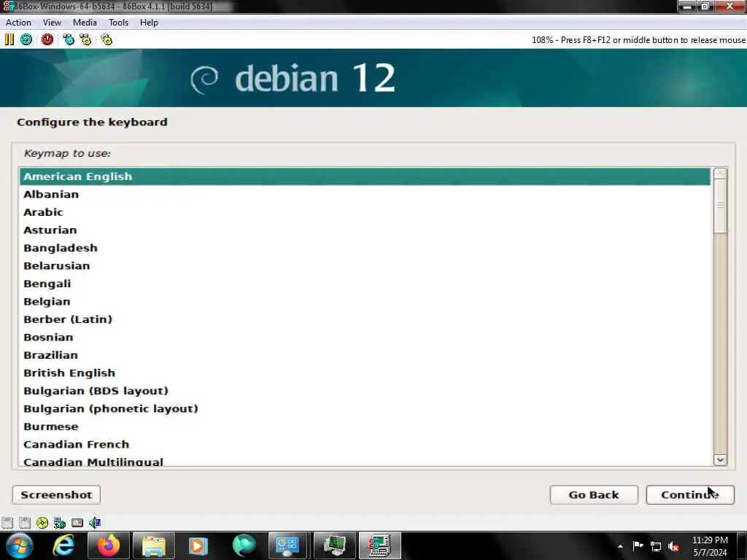Open the Help menu
Screen dimensions: 747x560
pos(149,23)
